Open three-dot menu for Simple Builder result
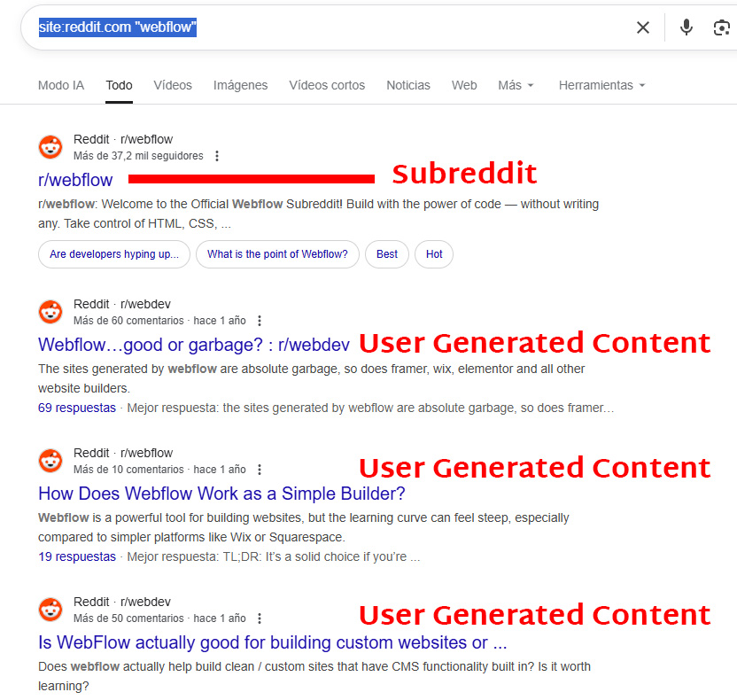The width and height of the screenshot is (737, 700). click(x=260, y=470)
